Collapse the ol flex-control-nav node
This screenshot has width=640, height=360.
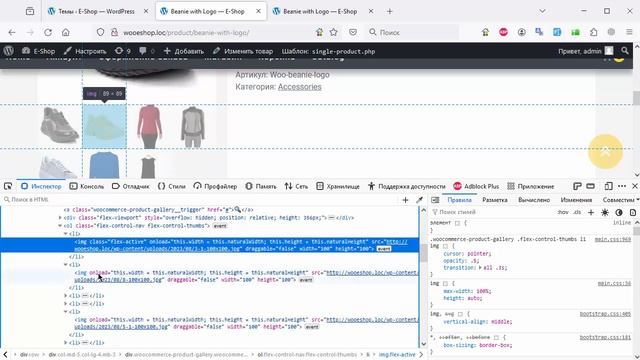coord(60,225)
